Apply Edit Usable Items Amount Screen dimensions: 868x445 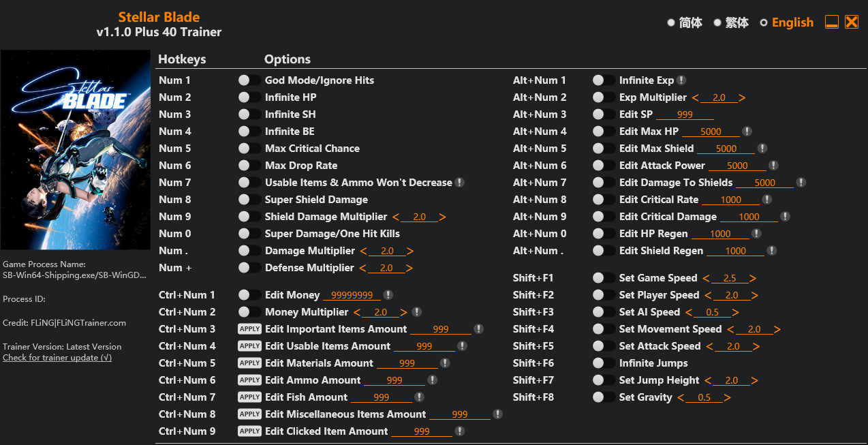249,346
